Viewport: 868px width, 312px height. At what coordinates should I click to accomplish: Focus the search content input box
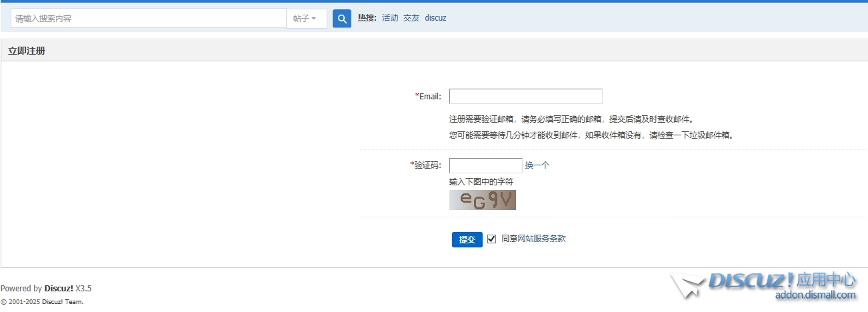149,18
